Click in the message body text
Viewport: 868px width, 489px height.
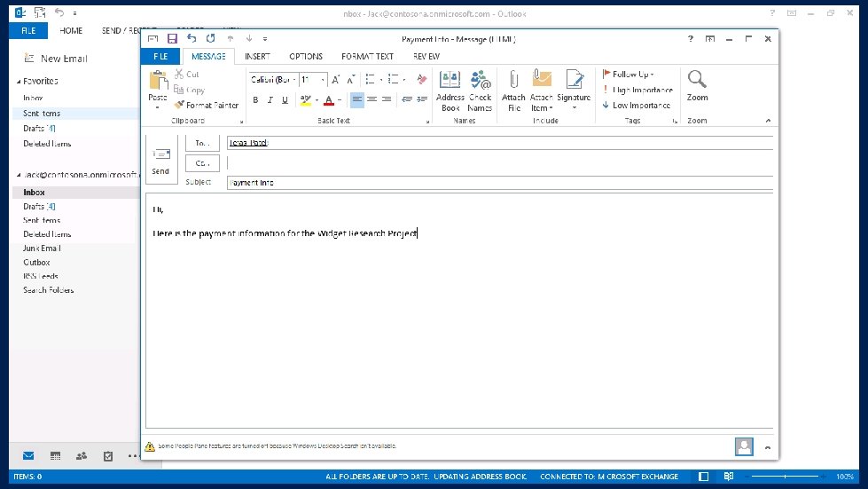pyautogui.click(x=285, y=233)
